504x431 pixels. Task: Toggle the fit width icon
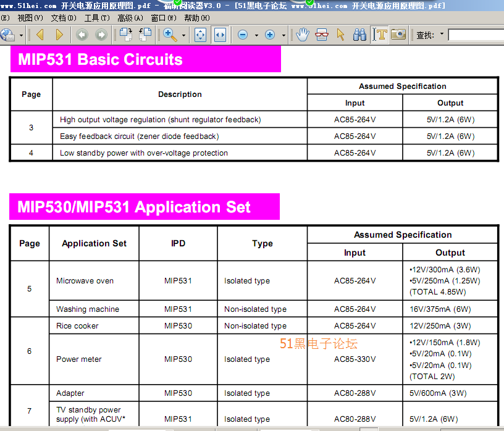(220, 35)
